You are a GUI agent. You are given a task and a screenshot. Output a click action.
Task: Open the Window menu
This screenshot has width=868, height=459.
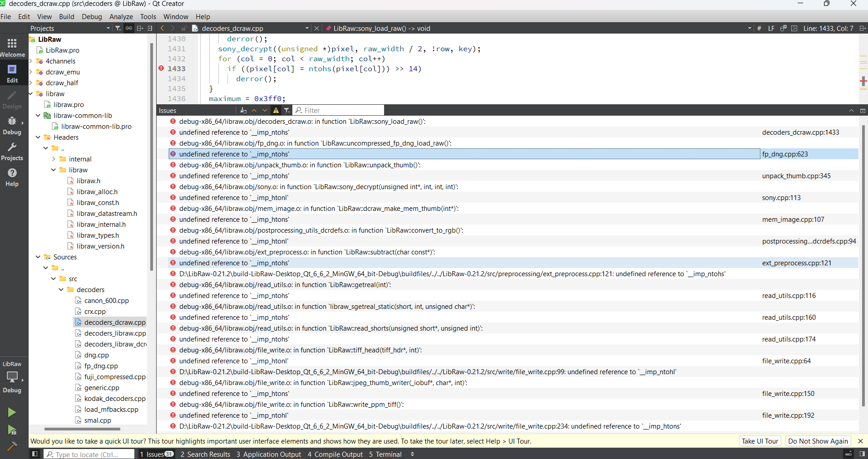point(176,16)
